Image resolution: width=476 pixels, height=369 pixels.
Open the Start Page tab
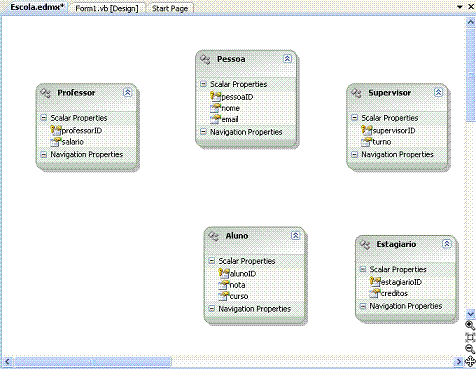[x=170, y=8]
